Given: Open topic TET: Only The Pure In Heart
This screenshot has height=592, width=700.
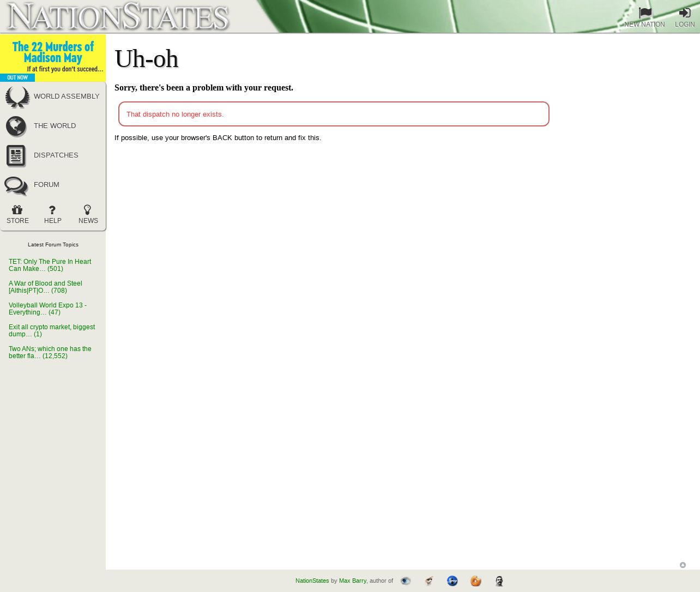Looking at the screenshot, I should coord(50,265).
